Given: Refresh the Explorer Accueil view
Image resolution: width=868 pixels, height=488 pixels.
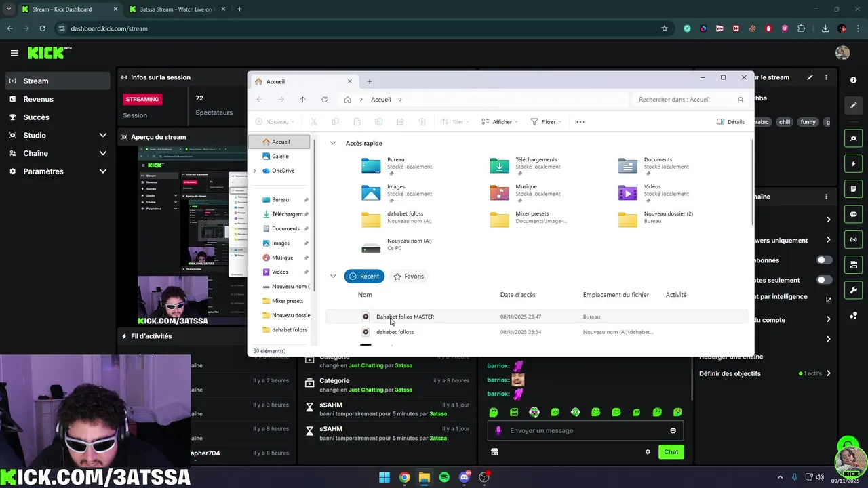Looking at the screenshot, I should click(x=324, y=100).
